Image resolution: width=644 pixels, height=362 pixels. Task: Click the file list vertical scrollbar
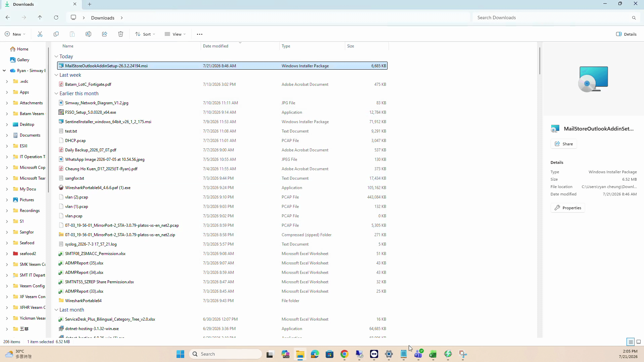point(539,61)
